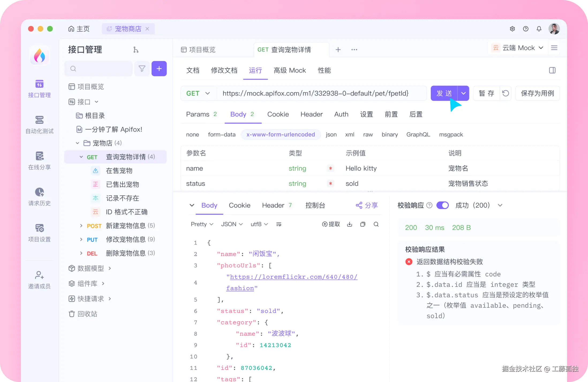
Task: Click the search icon in response toolbar
Action: (x=376, y=224)
